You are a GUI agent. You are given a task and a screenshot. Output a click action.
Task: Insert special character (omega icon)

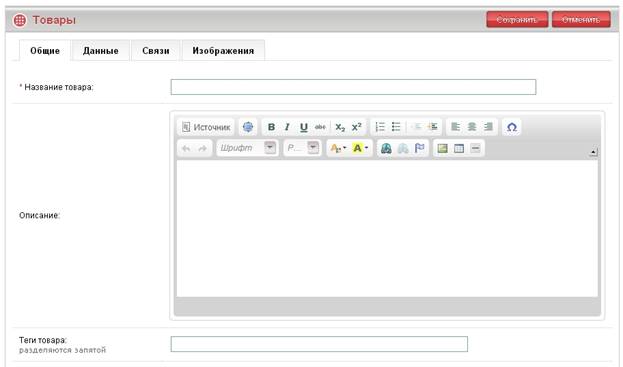(511, 127)
